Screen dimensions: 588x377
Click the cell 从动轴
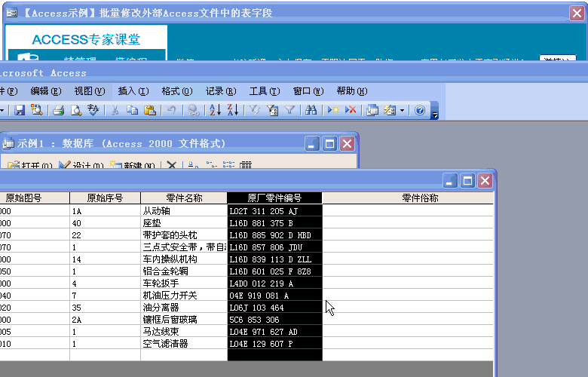pyautogui.click(x=184, y=211)
